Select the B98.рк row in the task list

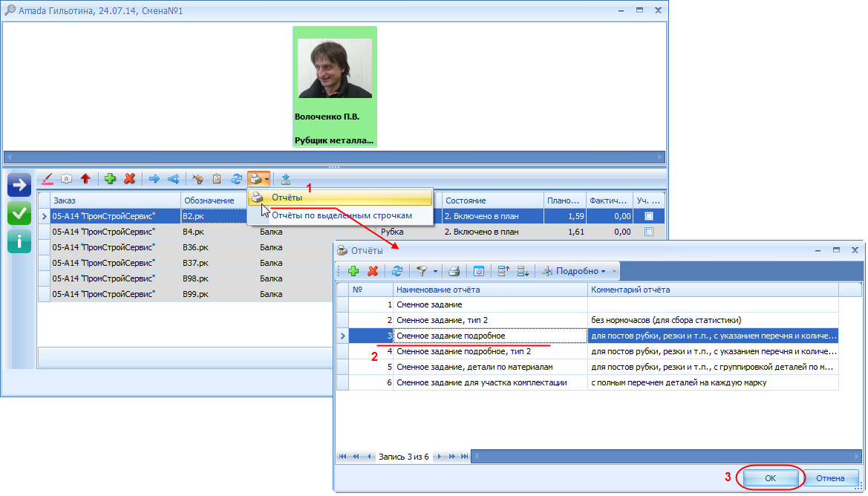(x=186, y=278)
